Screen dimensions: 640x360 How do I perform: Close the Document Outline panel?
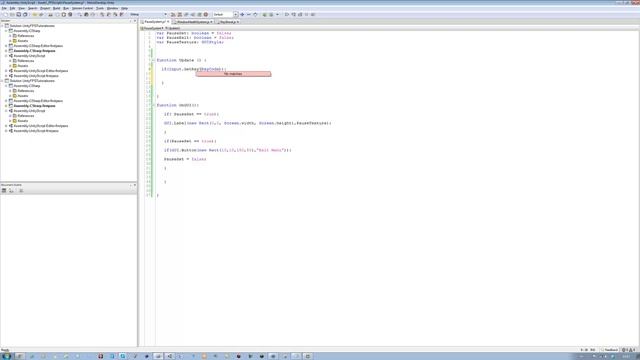(135, 185)
